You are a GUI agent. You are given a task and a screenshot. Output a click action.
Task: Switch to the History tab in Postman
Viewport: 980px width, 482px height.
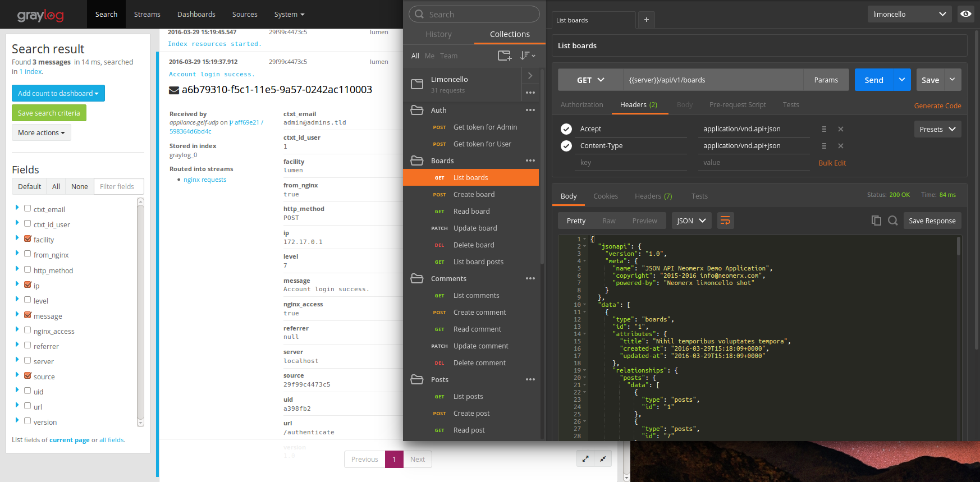(438, 34)
